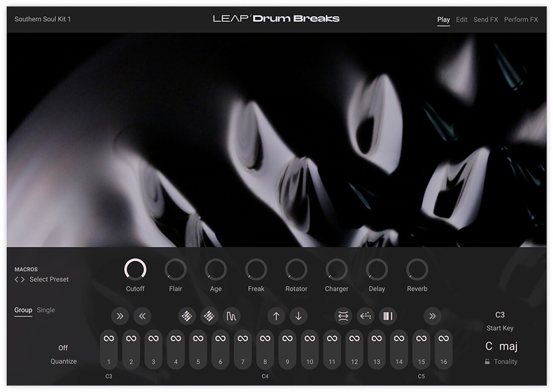Screen dimensions: 553x392
Task: Click the Southern Soul Kit 1 preset name
Action: pyautogui.click(x=43, y=20)
